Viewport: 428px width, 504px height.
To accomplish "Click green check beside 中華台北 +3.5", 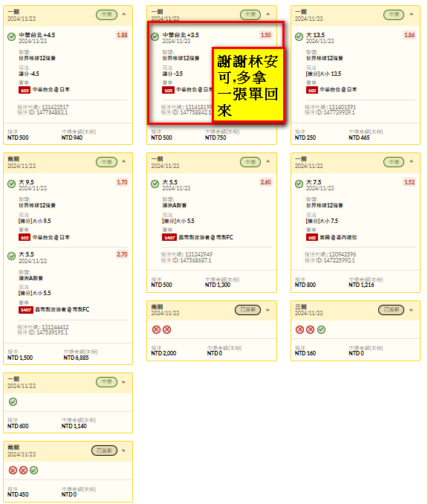I will point(155,36).
